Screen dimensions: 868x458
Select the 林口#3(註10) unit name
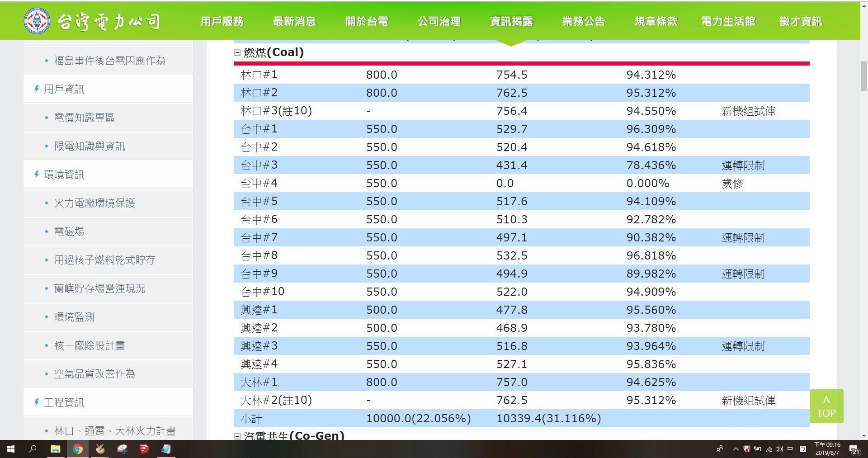[x=276, y=111]
